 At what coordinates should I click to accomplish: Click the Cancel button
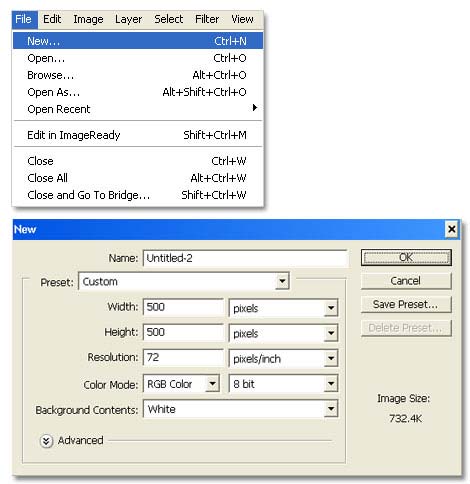[x=406, y=281]
